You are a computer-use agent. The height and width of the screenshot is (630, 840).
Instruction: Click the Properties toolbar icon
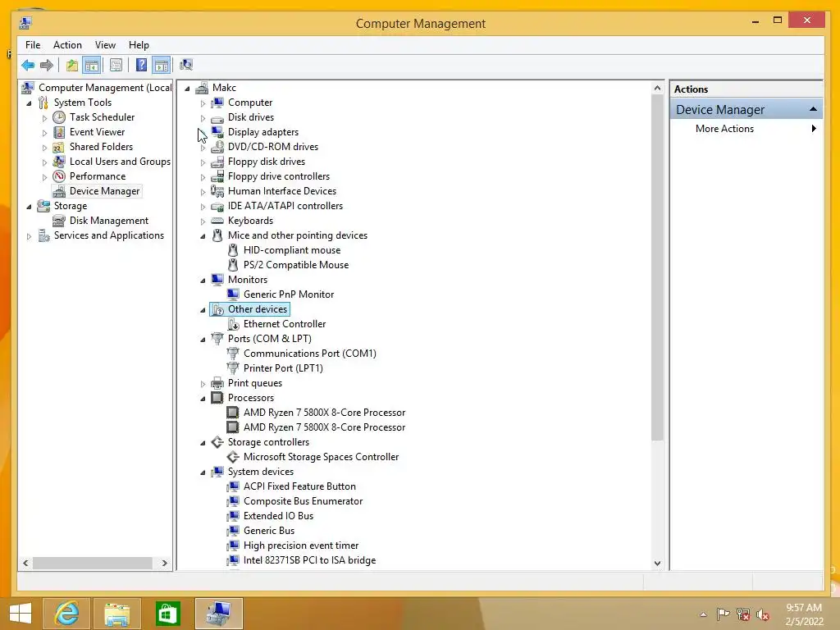116,66
